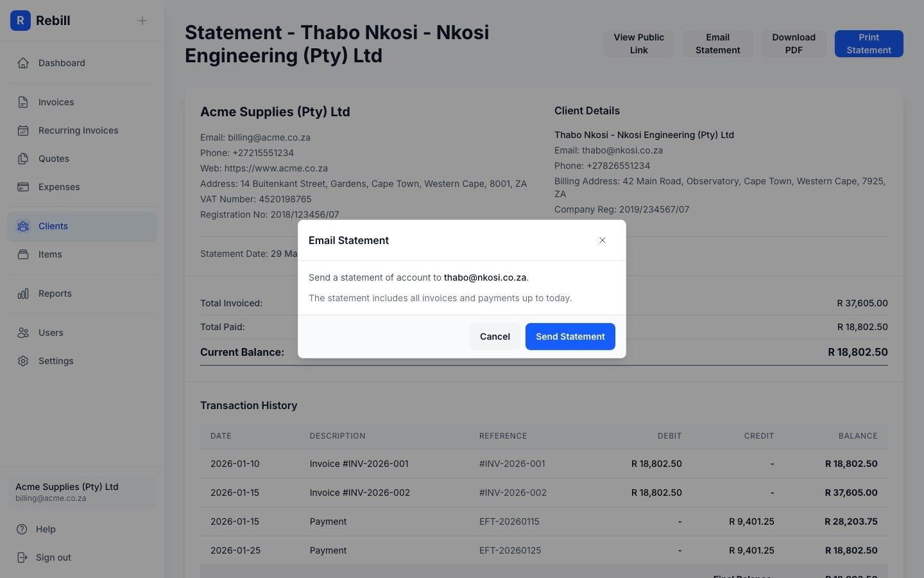Close the Email Statement dialog

click(603, 240)
